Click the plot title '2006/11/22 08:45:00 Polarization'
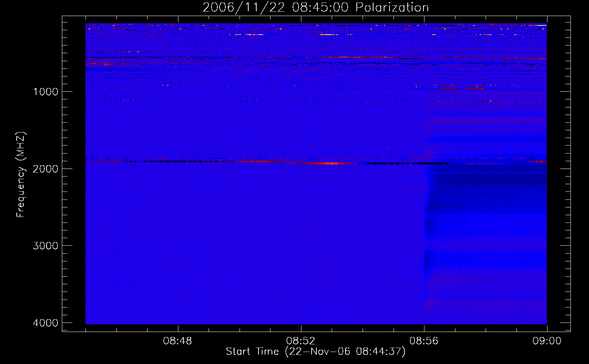The image size is (589, 364). (x=316, y=8)
